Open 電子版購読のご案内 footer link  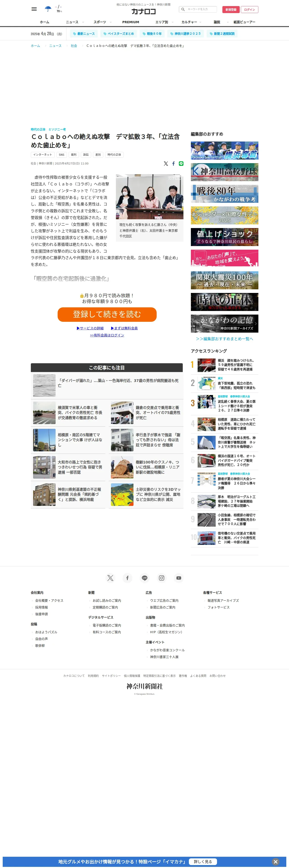coord(107,625)
